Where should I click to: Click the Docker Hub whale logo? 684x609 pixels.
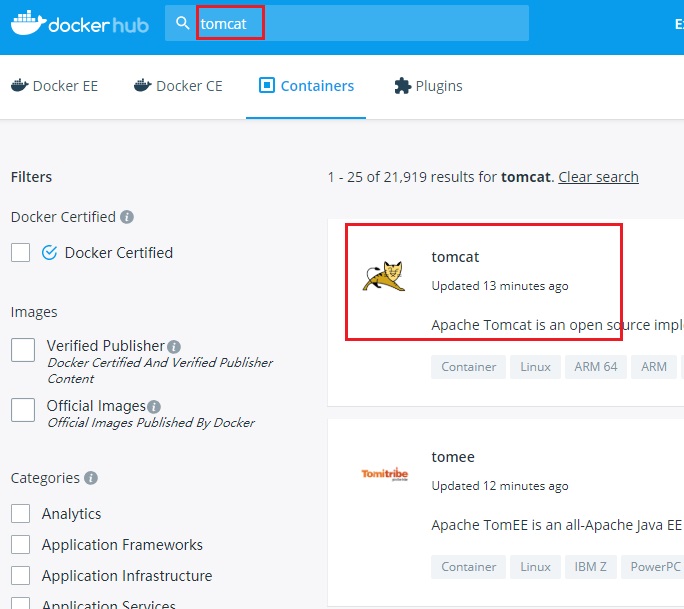28,23
